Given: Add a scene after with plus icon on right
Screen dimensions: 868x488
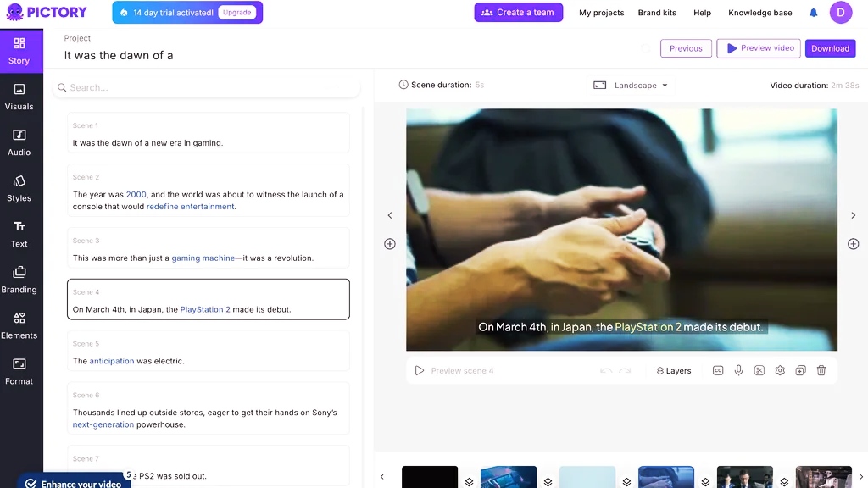Looking at the screenshot, I should (853, 244).
